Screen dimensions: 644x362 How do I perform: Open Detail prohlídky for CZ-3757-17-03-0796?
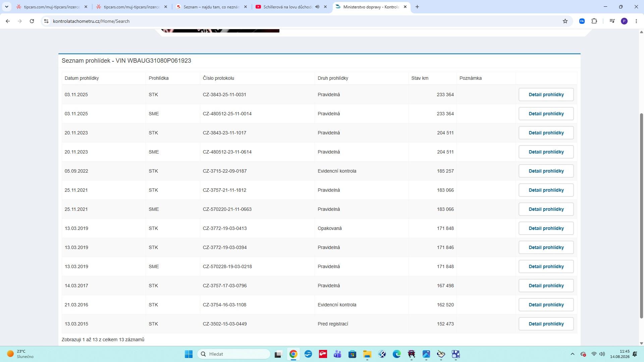546,286
